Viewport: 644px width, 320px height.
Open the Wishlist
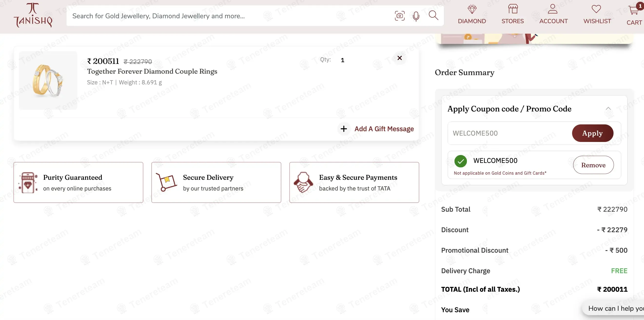[x=597, y=14]
